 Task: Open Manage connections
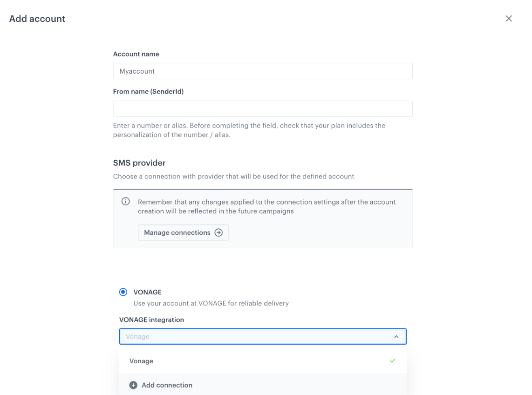(183, 232)
